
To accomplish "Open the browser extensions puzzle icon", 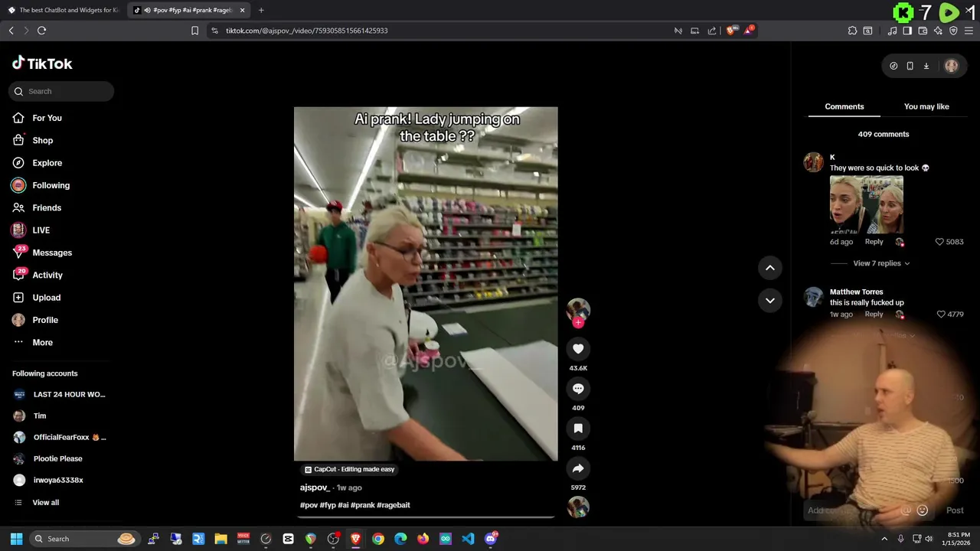I will coord(852,31).
